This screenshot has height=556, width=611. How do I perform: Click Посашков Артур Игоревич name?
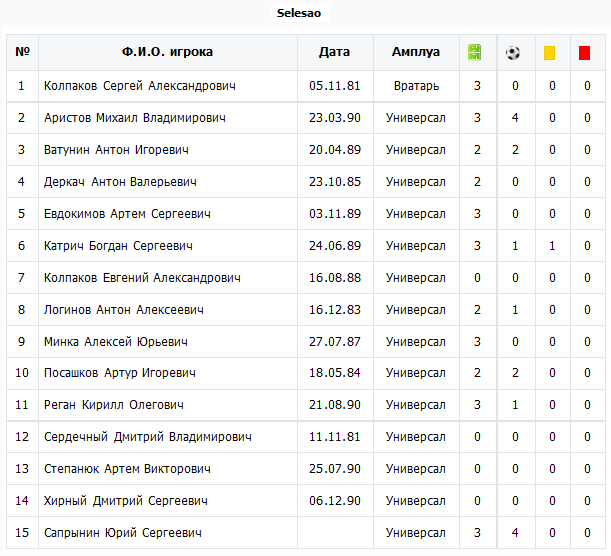coord(120,373)
